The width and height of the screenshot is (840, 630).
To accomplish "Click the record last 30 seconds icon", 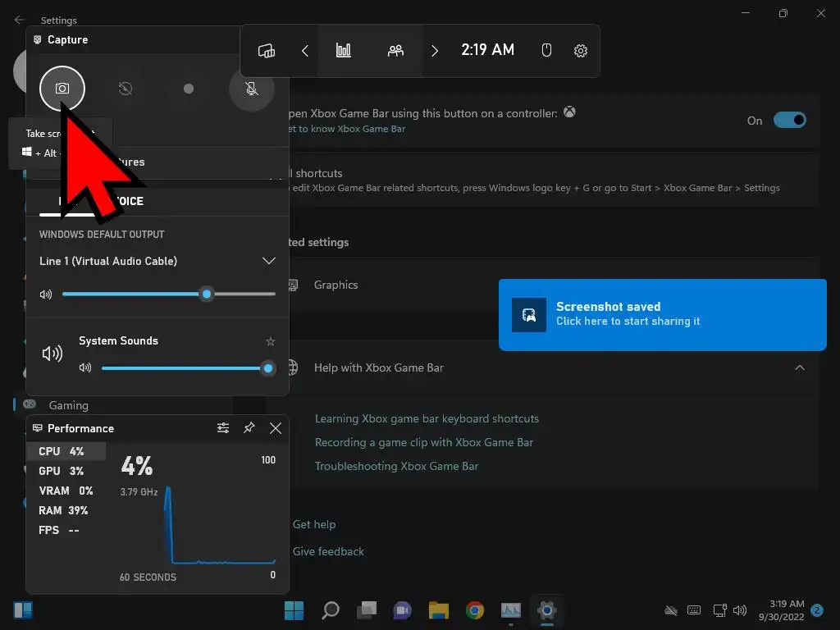I will point(126,89).
